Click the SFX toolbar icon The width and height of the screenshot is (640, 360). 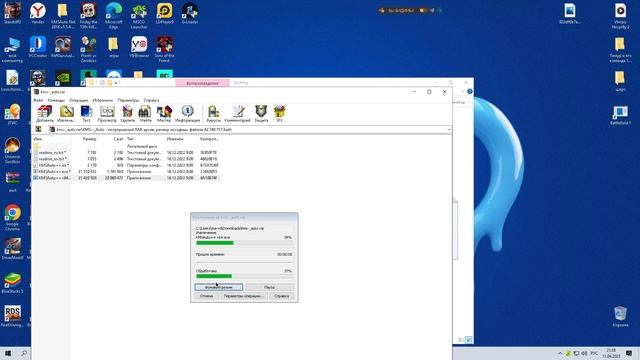[x=280, y=113]
